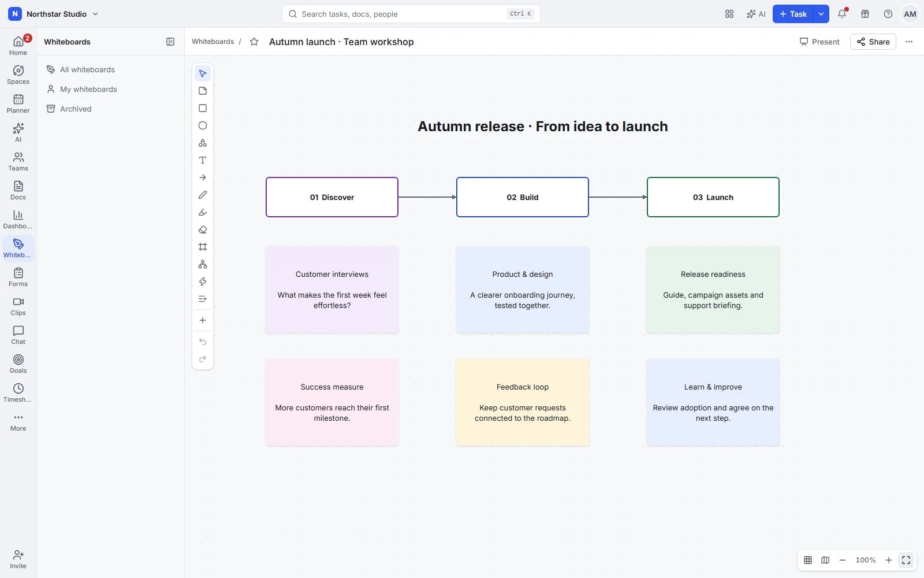Open All whiteboards list
Screen dimensions: 924x578
click(x=110, y=70)
